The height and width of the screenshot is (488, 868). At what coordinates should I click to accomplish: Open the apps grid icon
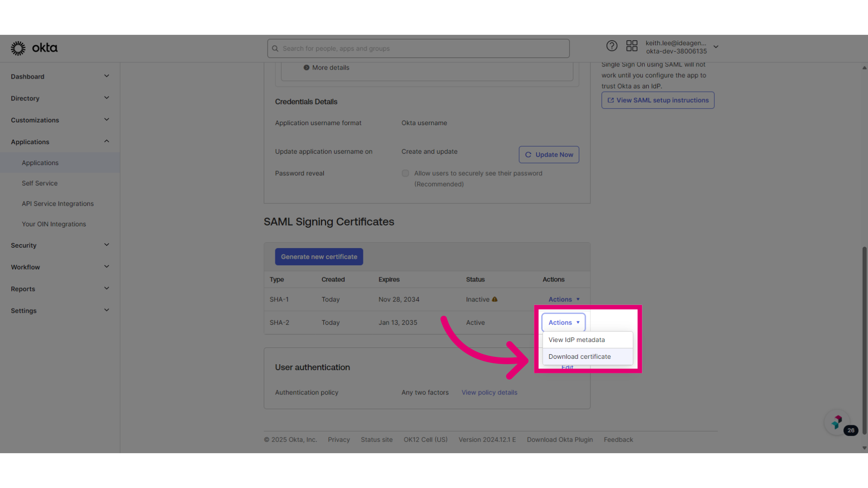click(x=632, y=46)
